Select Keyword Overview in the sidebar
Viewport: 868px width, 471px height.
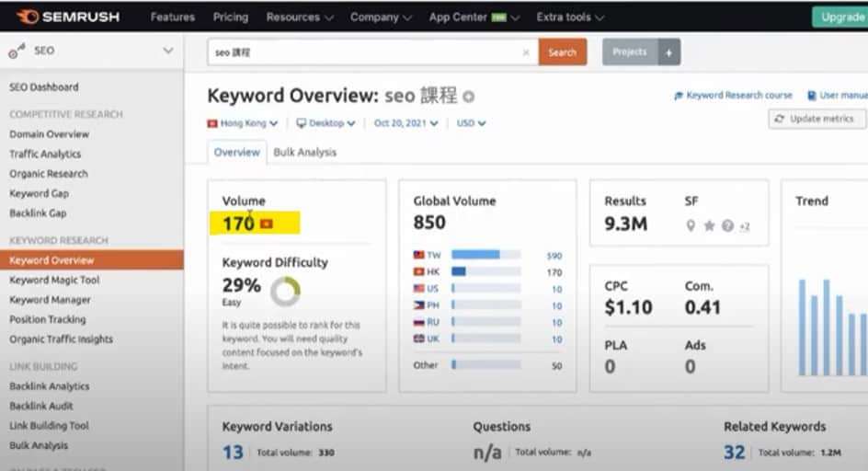point(91,260)
